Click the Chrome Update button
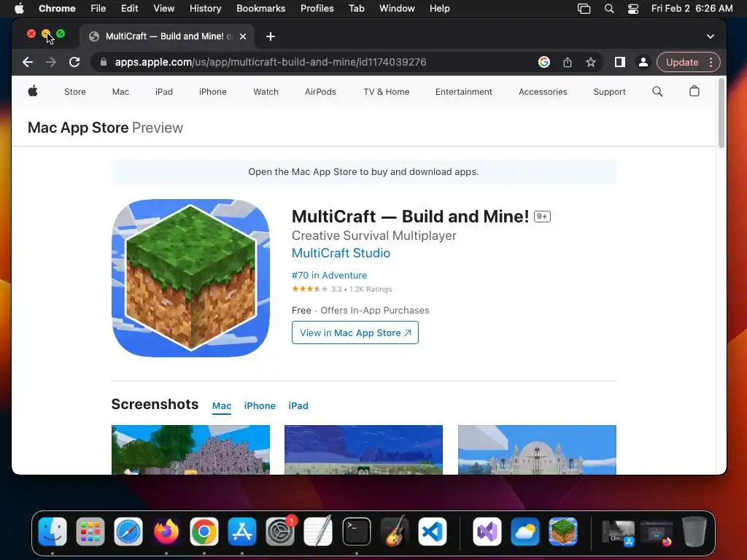The width and height of the screenshot is (747, 560). (x=682, y=62)
